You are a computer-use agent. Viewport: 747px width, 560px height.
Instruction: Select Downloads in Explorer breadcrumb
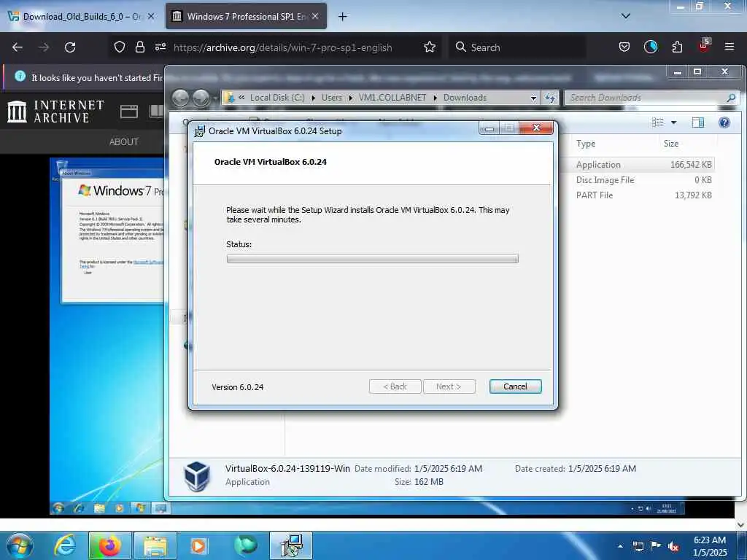pos(465,98)
